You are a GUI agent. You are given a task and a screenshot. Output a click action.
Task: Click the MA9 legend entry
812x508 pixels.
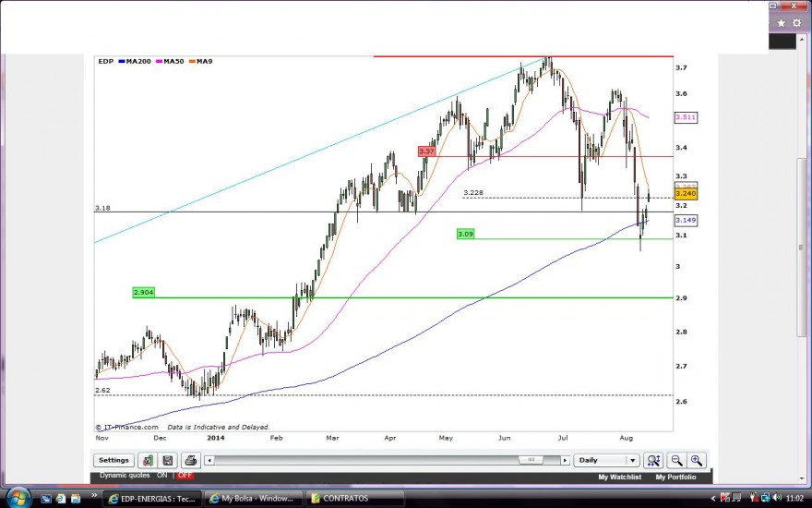point(201,61)
